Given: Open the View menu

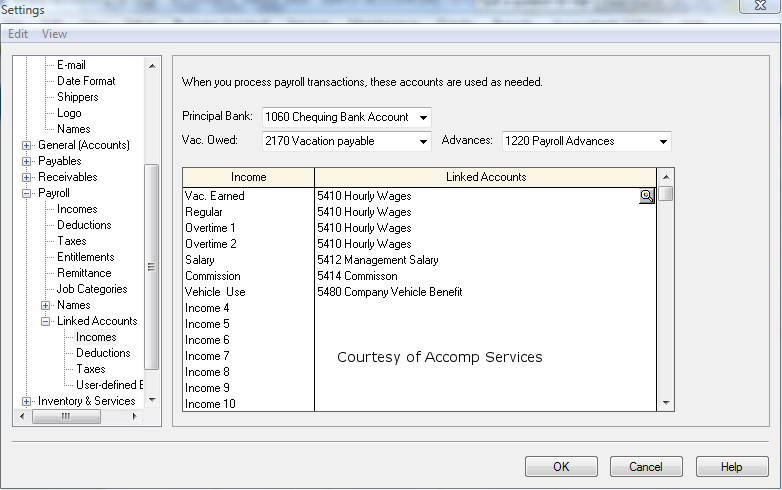Looking at the screenshot, I should [54, 34].
